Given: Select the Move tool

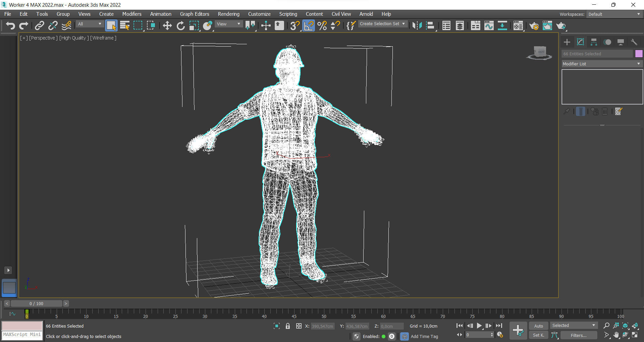Looking at the screenshot, I should click(167, 25).
